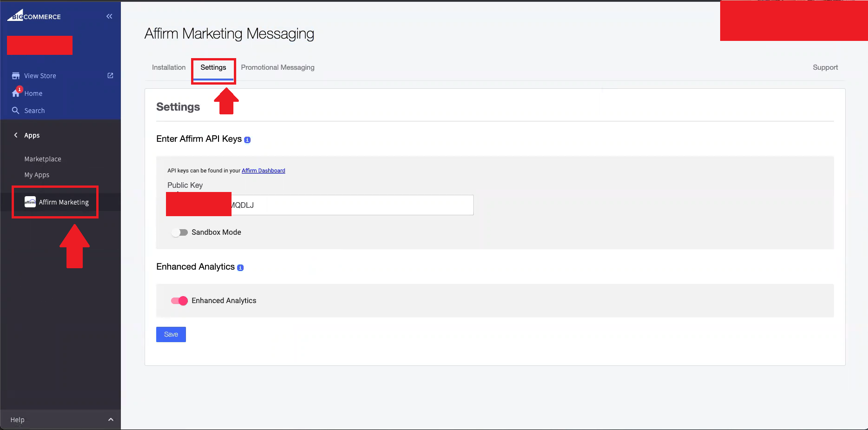
Task: Toggle Sandbox Mode switch
Action: [179, 232]
